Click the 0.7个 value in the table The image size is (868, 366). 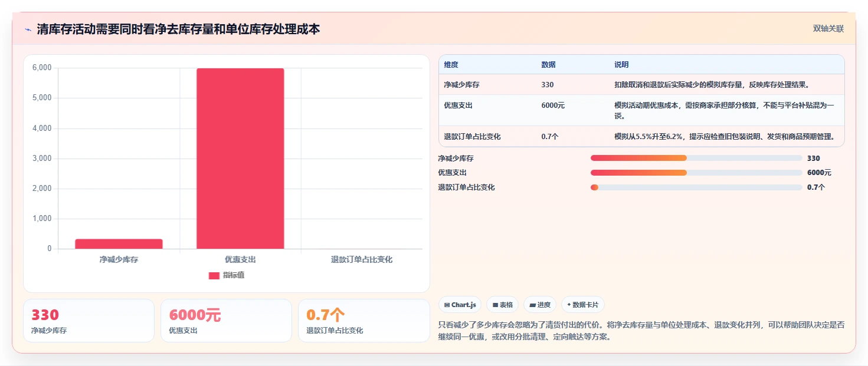pos(550,137)
